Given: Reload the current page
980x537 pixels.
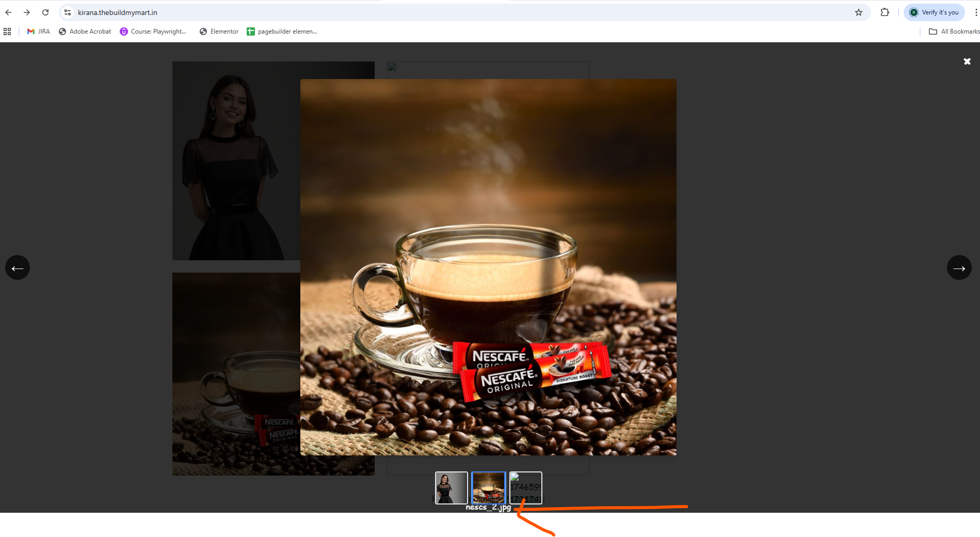Looking at the screenshot, I should click(x=45, y=12).
